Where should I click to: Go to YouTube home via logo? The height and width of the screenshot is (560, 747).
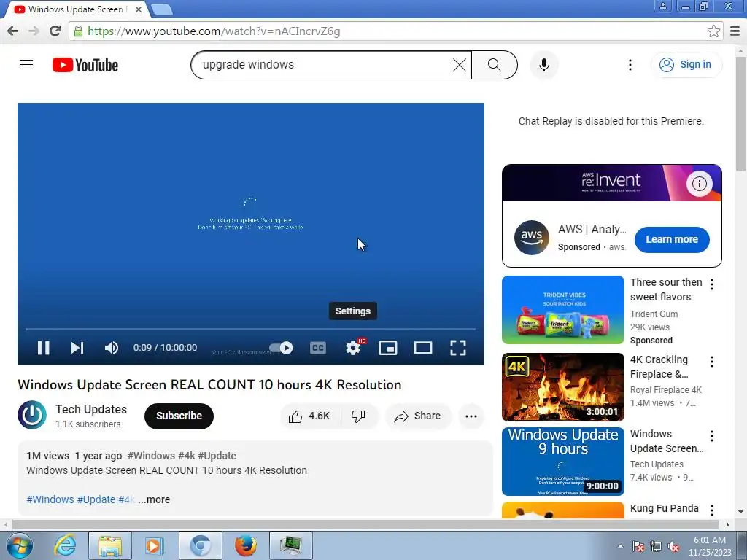(x=85, y=65)
